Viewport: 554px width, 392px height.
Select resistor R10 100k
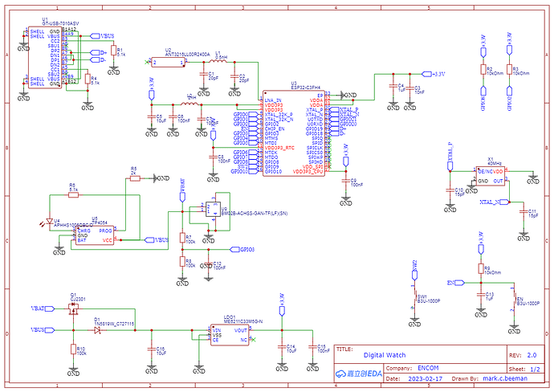(73, 349)
